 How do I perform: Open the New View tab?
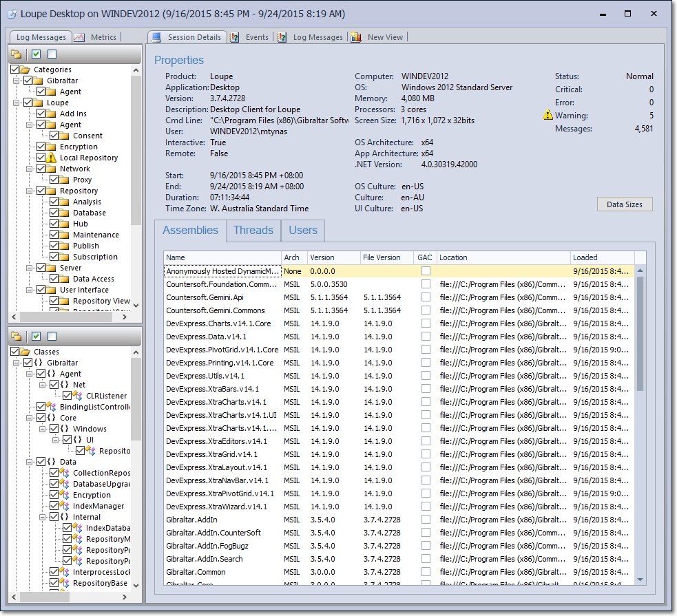coord(385,37)
